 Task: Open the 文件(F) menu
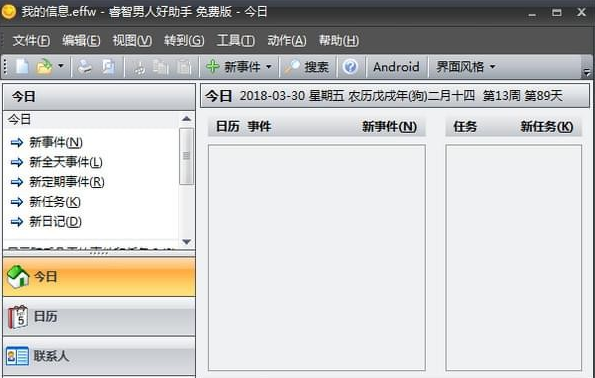click(31, 40)
